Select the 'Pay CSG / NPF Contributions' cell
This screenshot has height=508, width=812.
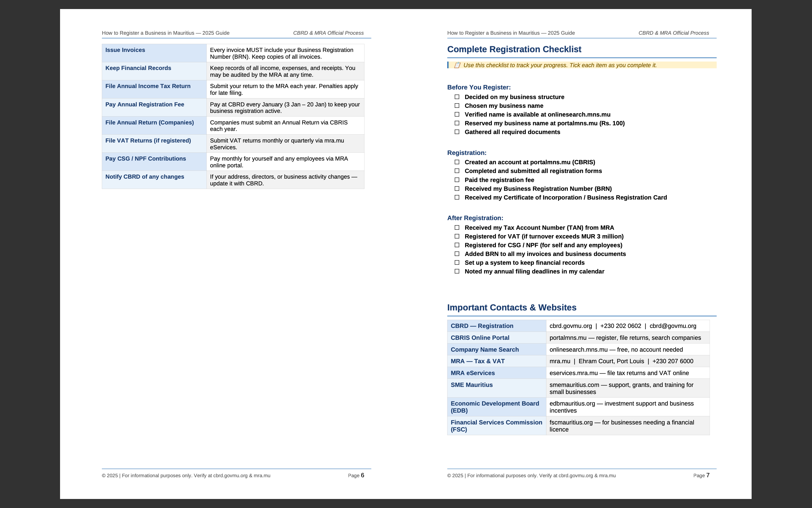click(x=154, y=162)
